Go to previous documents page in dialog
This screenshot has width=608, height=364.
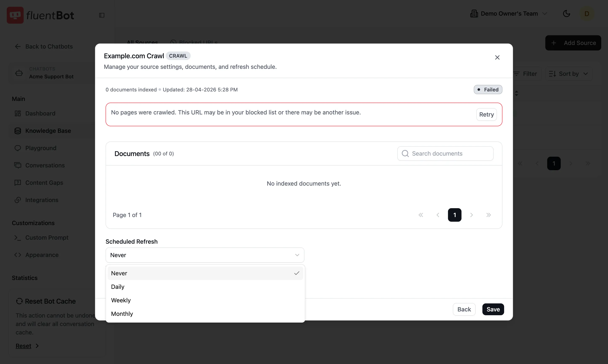[x=438, y=215]
